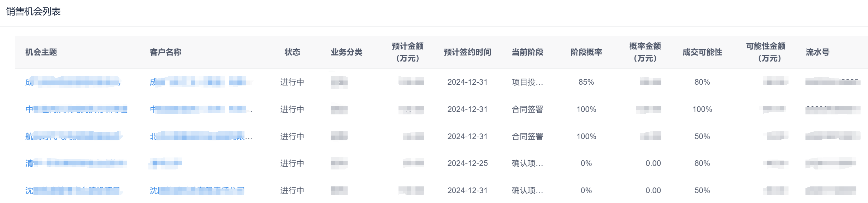
Task: Open the opportunity link starting with 成
Action: pos(73,82)
